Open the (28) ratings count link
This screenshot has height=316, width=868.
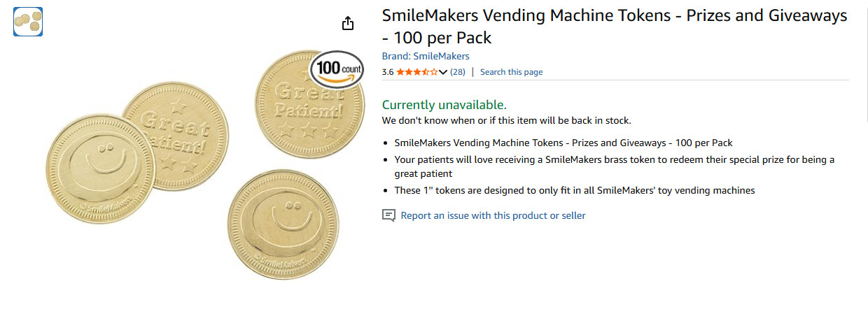tap(458, 72)
